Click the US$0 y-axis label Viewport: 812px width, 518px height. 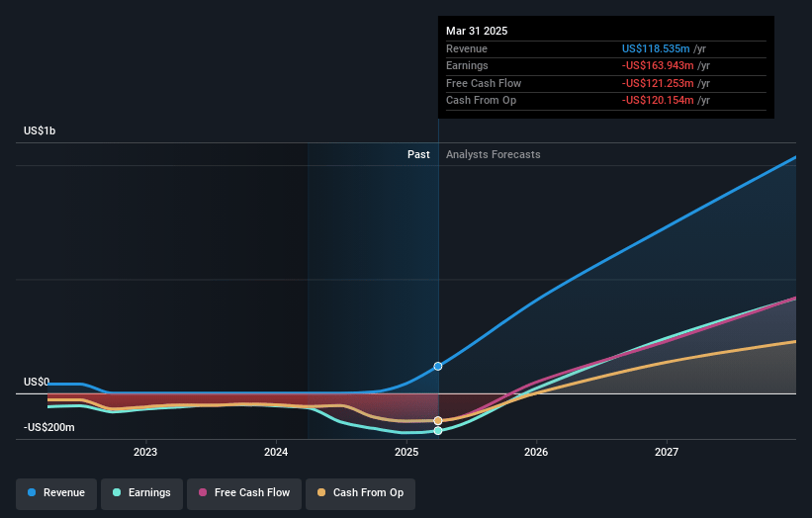click(37, 382)
